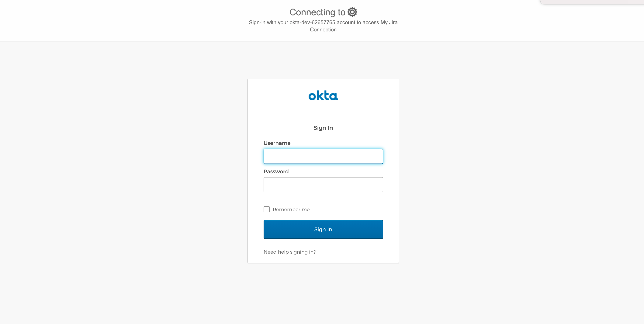Click the empty gray area below the sign-in card
Viewport: 644px width, 324px height.
[x=323, y=293]
